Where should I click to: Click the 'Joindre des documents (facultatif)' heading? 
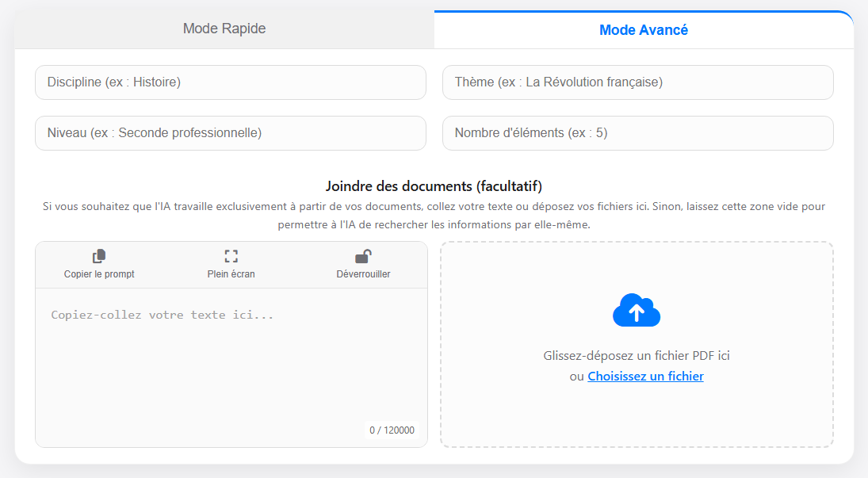pos(434,186)
